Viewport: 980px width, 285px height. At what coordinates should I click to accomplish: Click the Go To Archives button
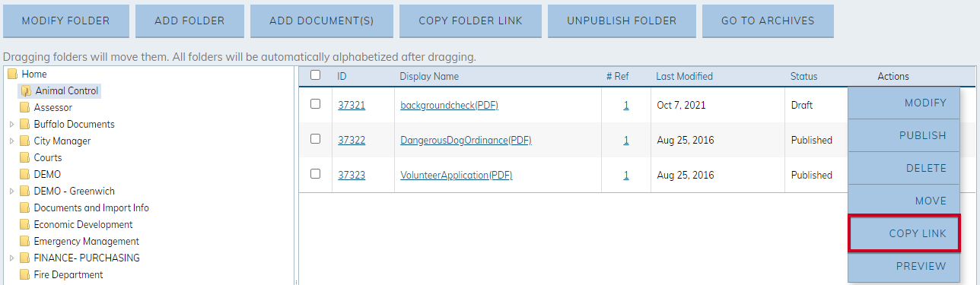(x=768, y=21)
